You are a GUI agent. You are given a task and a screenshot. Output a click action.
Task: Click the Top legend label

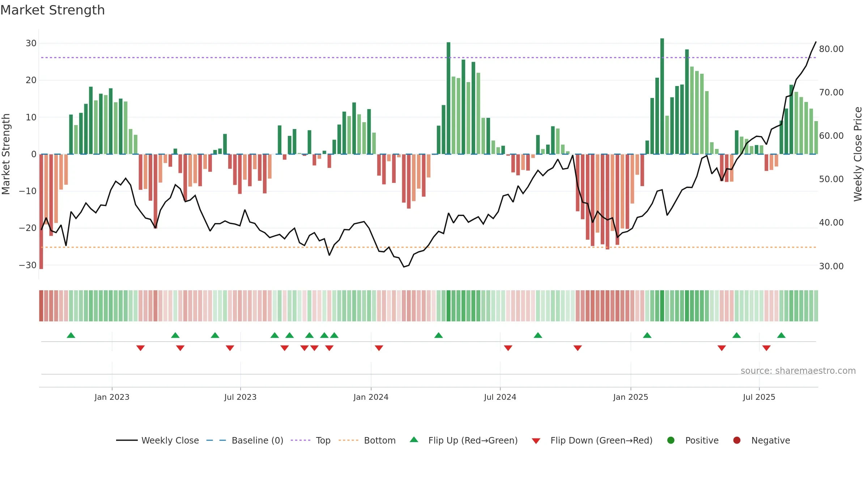pyautogui.click(x=323, y=440)
